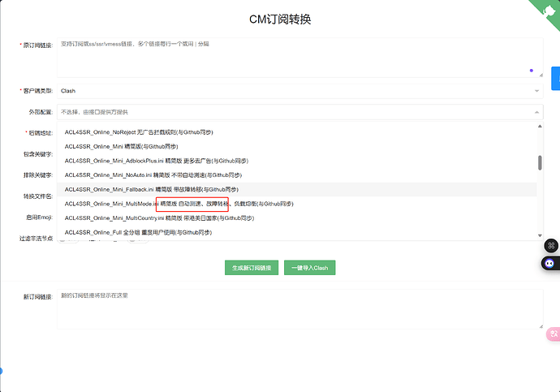Click the dropdown list scrollbar thumb

[540, 163]
